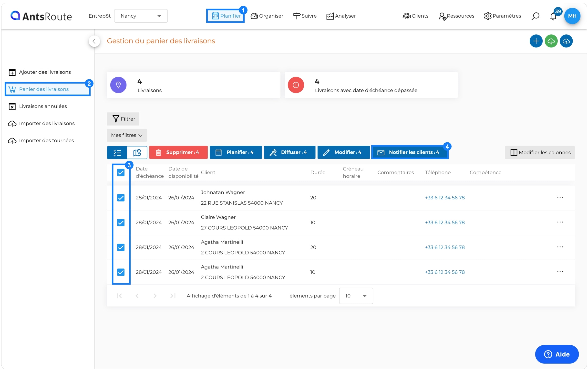
Task: Go to previous page of results
Action: 137,296
